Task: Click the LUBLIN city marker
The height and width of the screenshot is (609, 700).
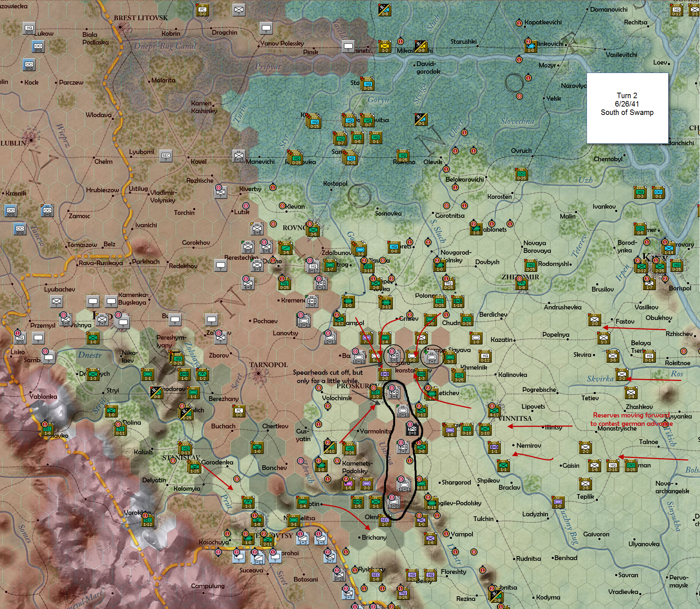Action: coord(31,140)
